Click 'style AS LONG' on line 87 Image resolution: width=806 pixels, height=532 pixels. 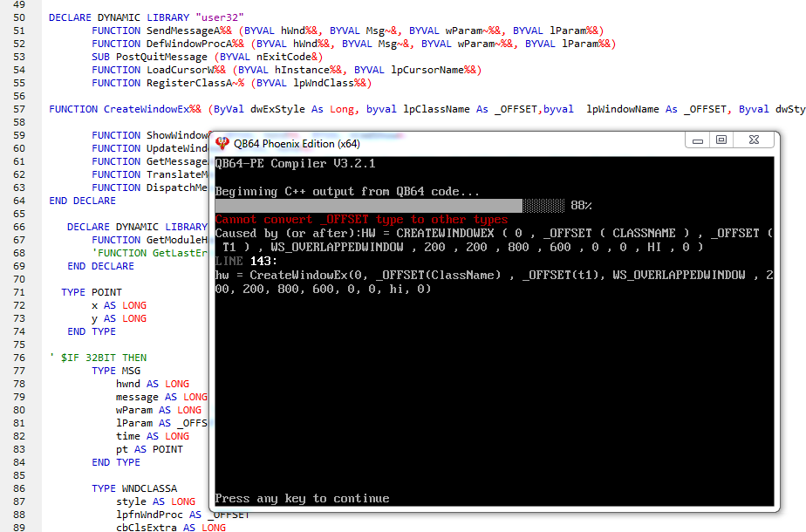pos(156,501)
